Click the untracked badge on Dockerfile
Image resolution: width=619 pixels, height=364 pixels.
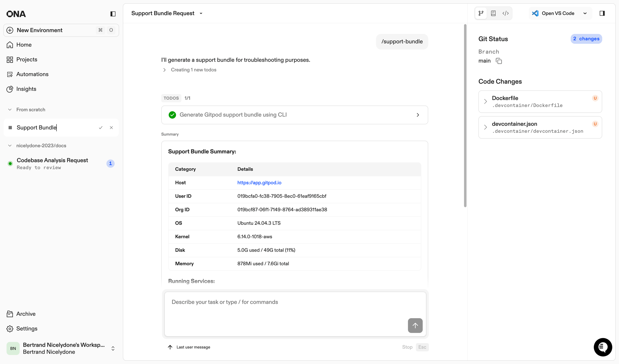point(595,98)
